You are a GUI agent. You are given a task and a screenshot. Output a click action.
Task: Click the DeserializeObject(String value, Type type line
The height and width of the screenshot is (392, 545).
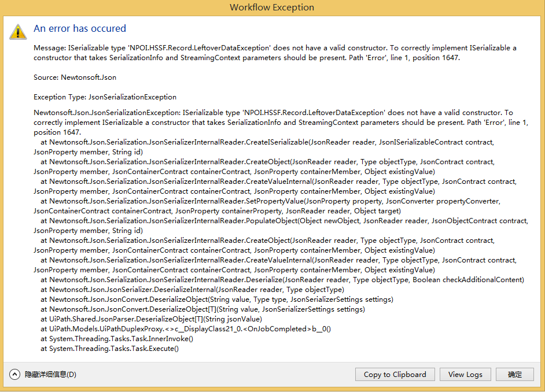[217, 299]
